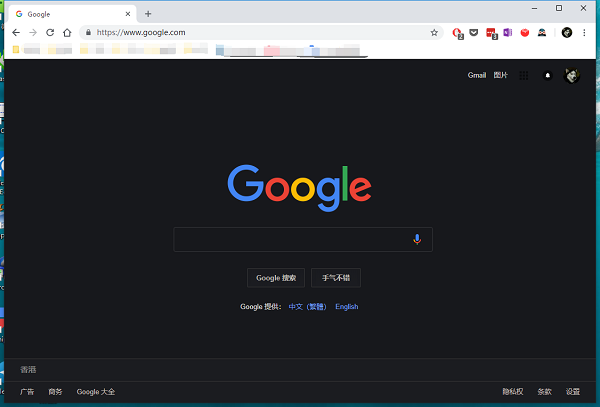Click the 香港 location text

tap(28, 370)
